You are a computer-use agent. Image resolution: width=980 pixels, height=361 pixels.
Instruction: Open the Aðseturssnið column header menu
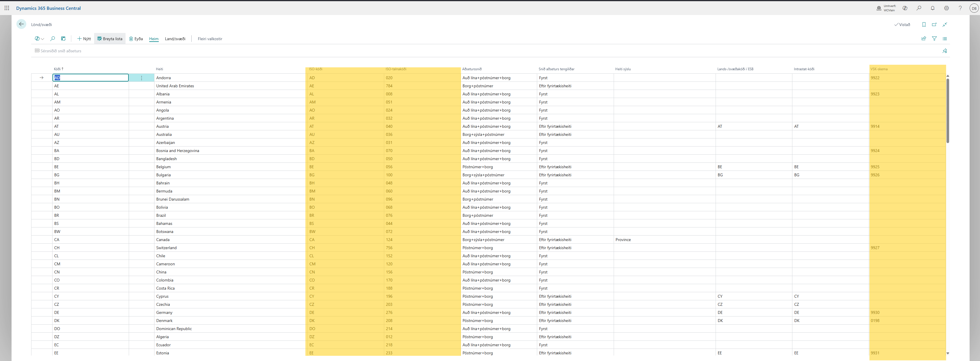[472, 69]
